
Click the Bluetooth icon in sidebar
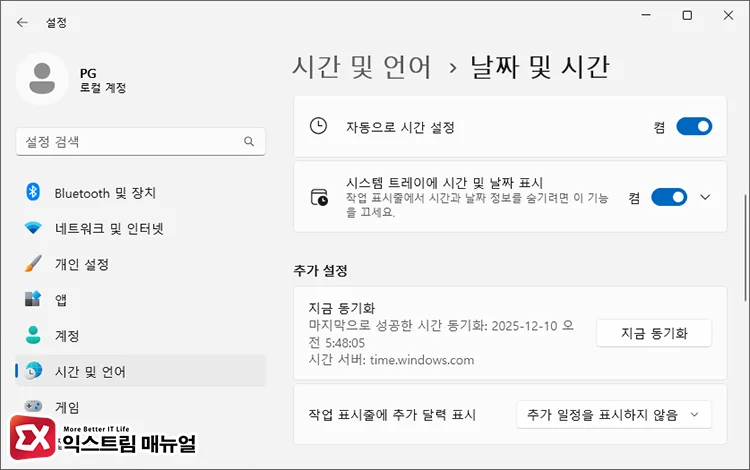(x=33, y=193)
